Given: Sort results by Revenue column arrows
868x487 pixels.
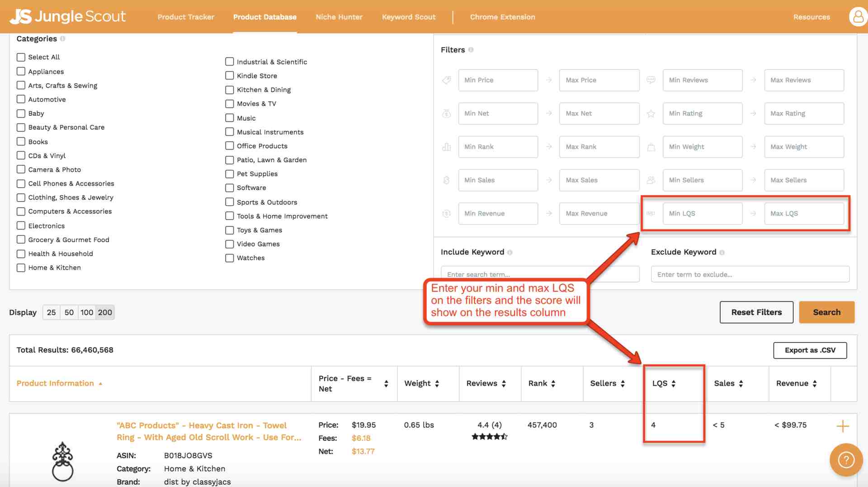Looking at the screenshot, I should 815,384.
